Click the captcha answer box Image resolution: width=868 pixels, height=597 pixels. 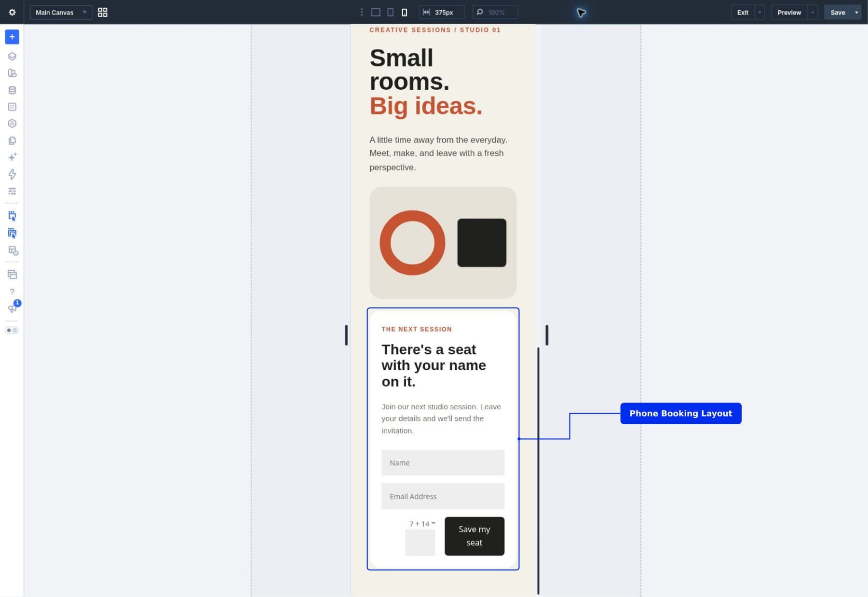[x=420, y=542]
